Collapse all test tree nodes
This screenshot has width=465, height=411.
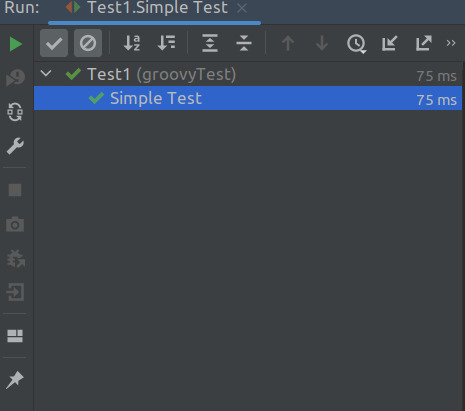click(x=244, y=43)
